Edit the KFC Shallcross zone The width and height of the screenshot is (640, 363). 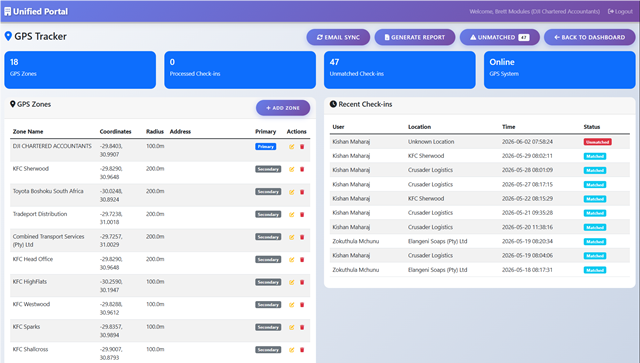[x=291, y=350]
